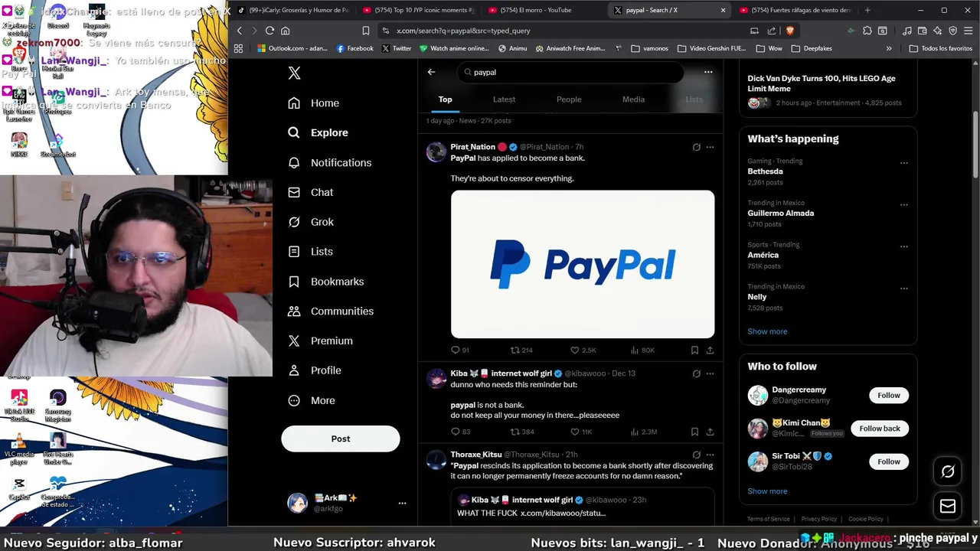Open more options for Nelly trend

[x=904, y=288]
